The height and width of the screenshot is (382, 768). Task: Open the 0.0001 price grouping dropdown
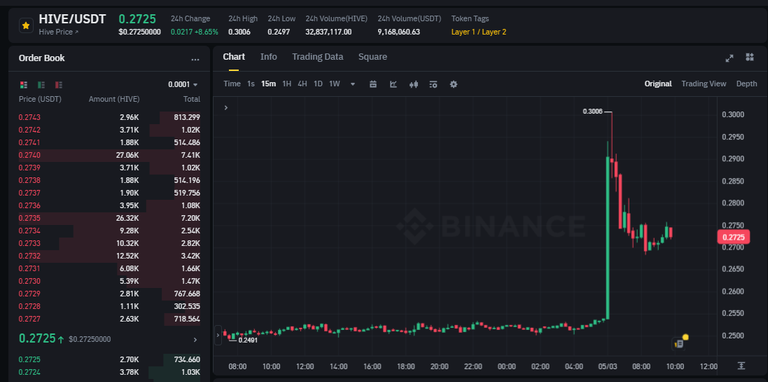[183, 84]
